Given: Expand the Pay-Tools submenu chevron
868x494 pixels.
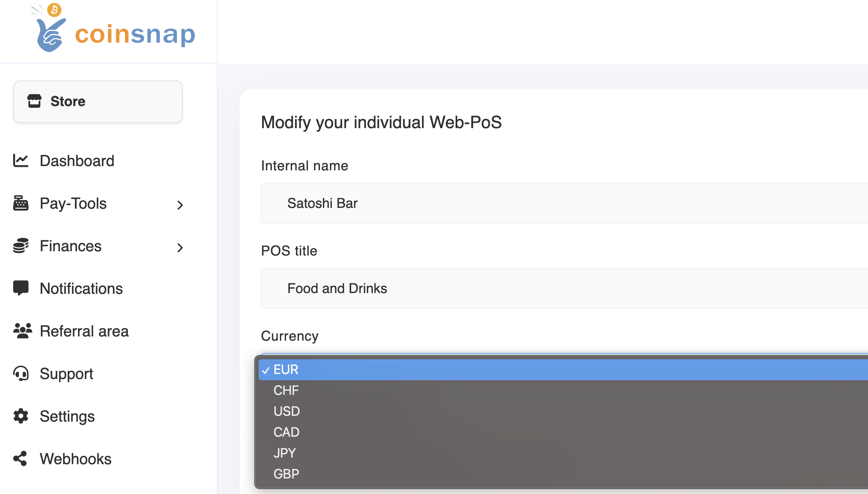Looking at the screenshot, I should click(x=180, y=205).
